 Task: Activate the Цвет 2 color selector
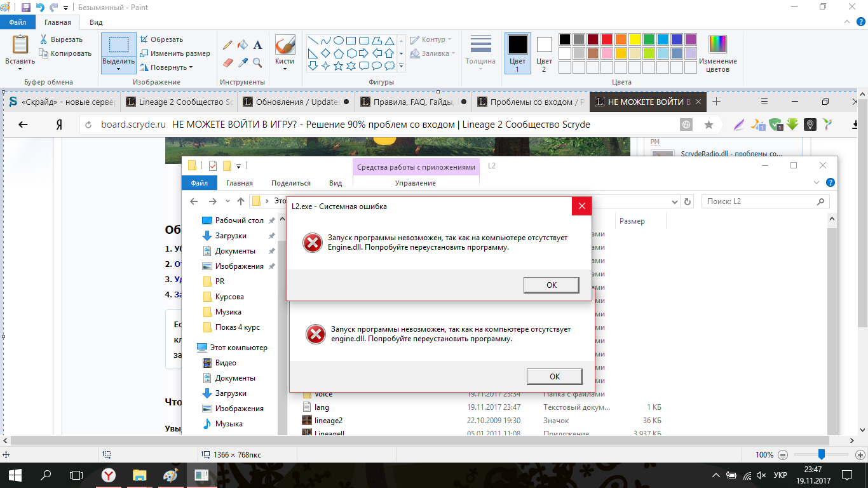tap(544, 53)
